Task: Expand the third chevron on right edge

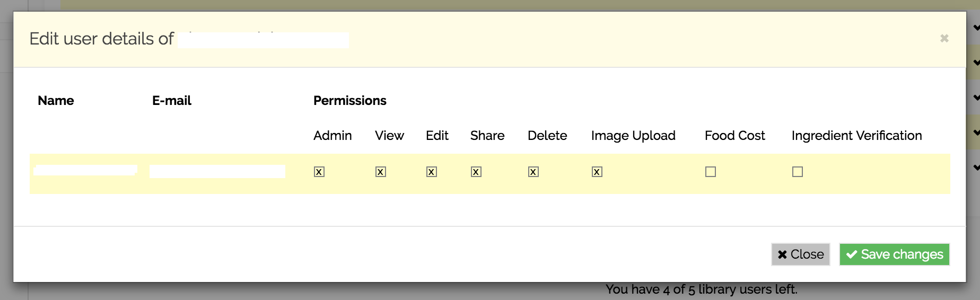Action: click(x=976, y=98)
